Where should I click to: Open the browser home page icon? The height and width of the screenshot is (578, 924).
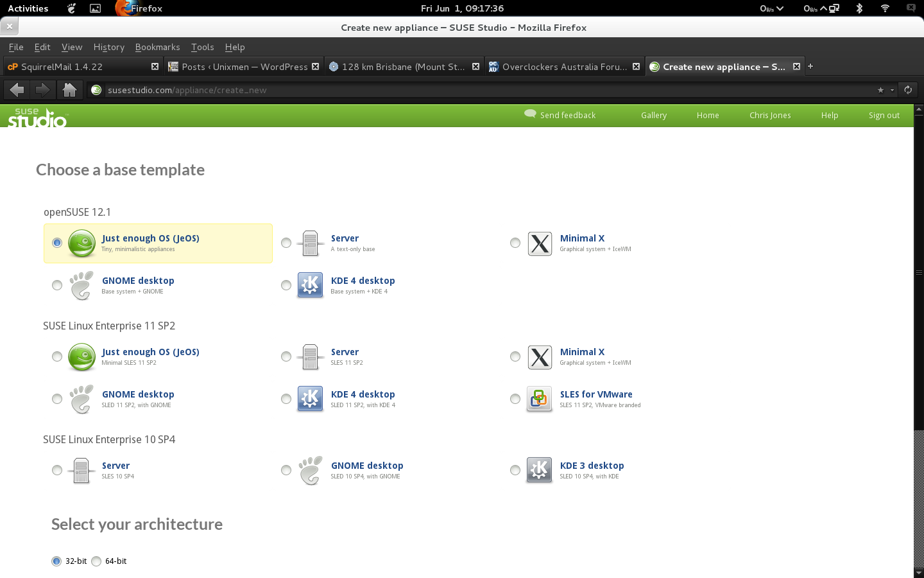(x=69, y=90)
